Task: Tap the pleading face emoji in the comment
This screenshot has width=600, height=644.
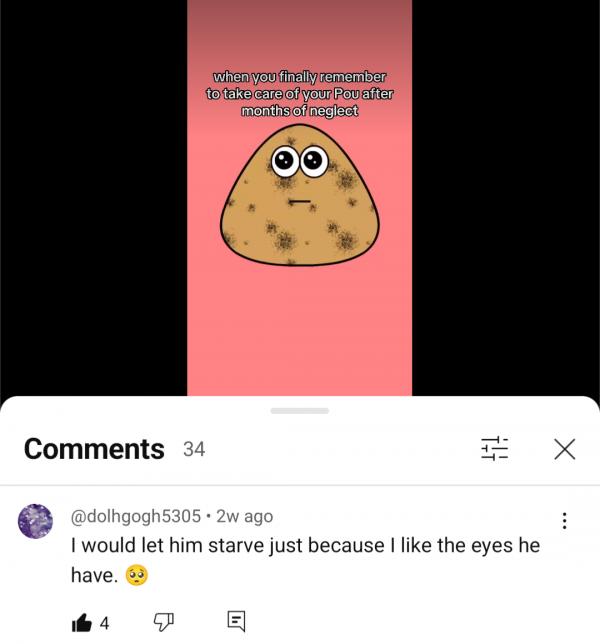Action: click(x=137, y=575)
